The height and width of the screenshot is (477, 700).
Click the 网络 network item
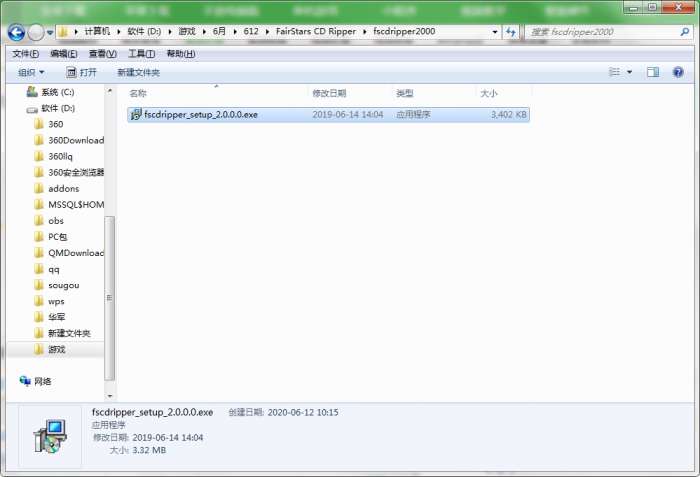(x=35, y=381)
